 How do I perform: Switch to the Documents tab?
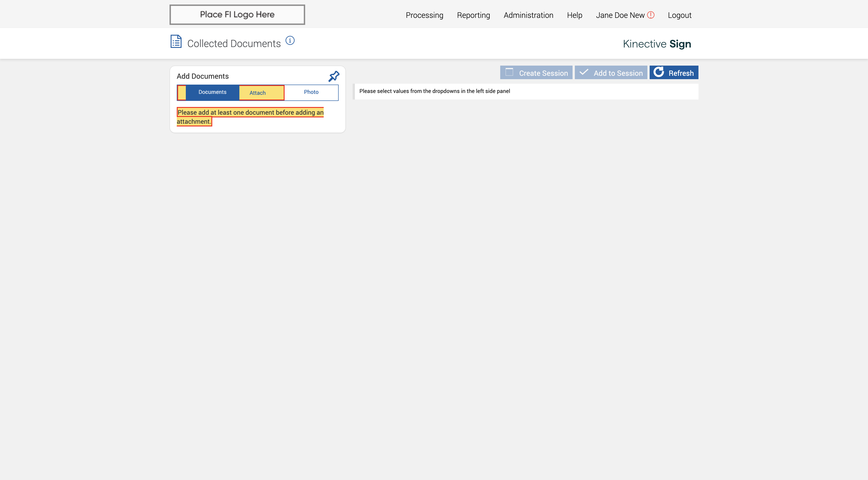212,92
